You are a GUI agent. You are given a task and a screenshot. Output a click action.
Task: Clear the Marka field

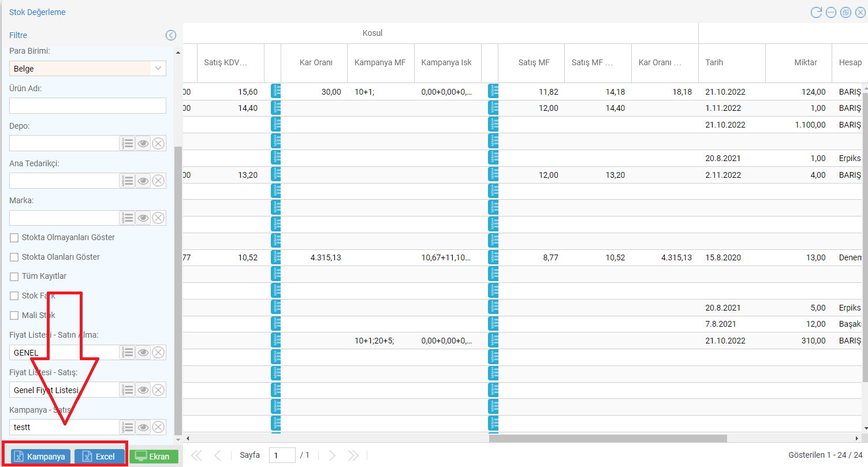point(158,218)
